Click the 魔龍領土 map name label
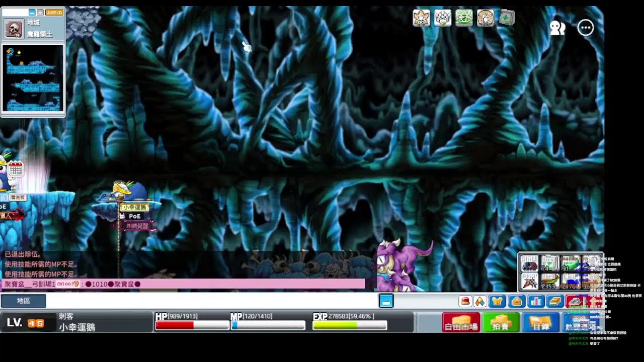The height and width of the screenshot is (362, 644). (x=39, y=35)
